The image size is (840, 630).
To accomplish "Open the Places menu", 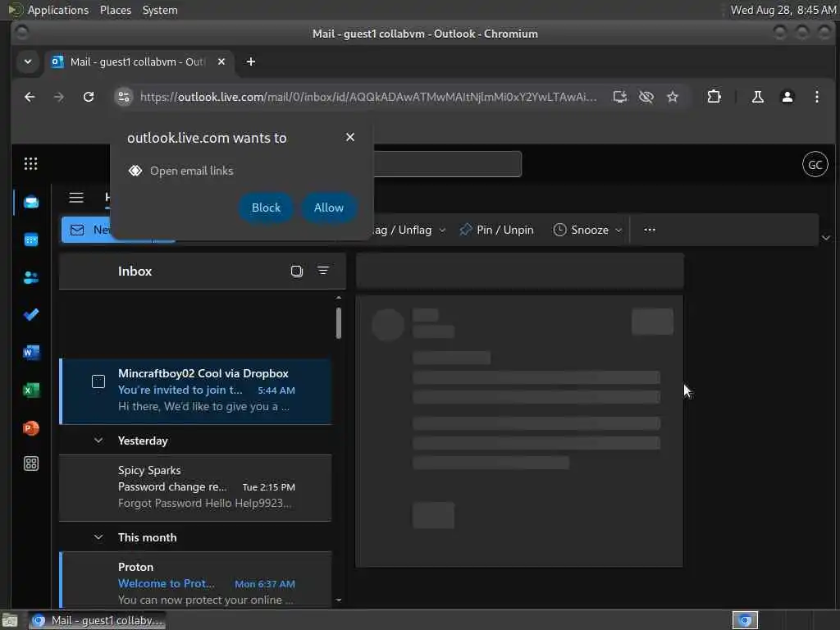I will [115, 10].
